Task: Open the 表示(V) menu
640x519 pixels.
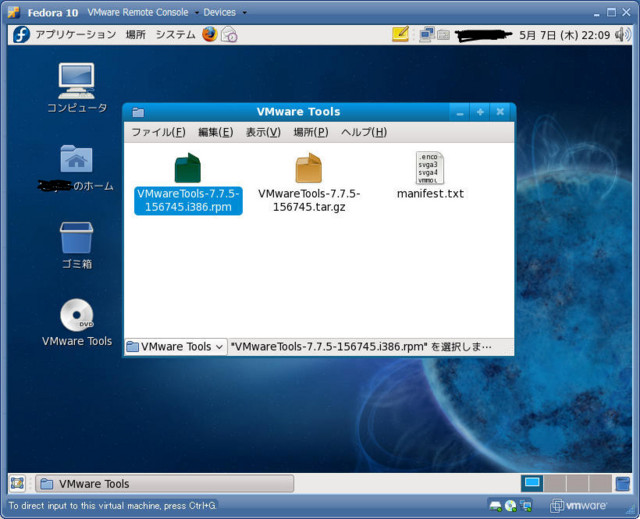Action: (x=263, y=132)
